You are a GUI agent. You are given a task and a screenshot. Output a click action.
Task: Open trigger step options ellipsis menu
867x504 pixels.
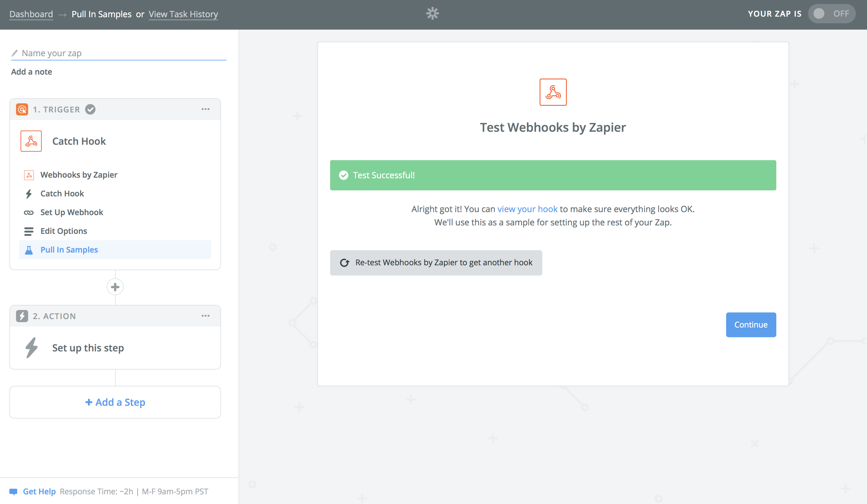(205, 109)
